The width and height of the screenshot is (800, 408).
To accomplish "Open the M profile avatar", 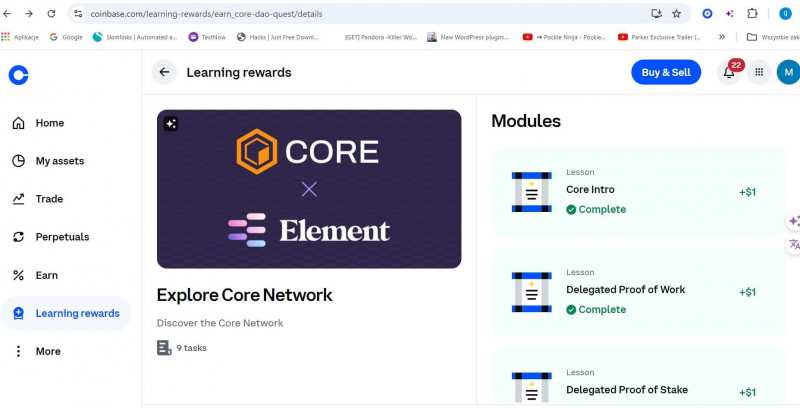I will tap(787, 72).
